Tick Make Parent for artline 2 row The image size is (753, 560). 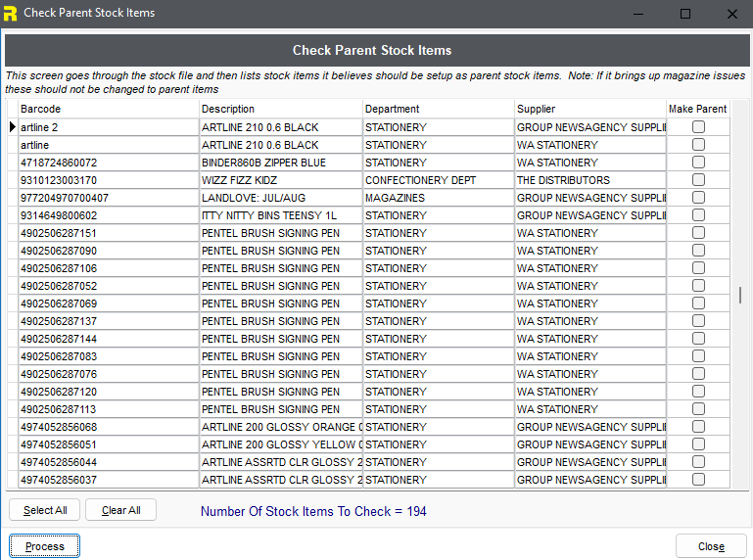pyautogui.click(x=698, y=127)
